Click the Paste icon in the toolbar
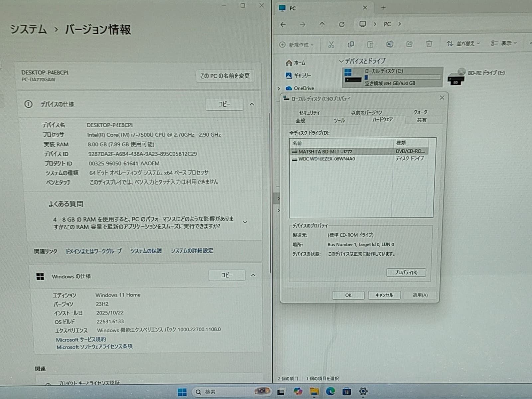The height and width of the screenshot is (399, 532). click(370, 44)
